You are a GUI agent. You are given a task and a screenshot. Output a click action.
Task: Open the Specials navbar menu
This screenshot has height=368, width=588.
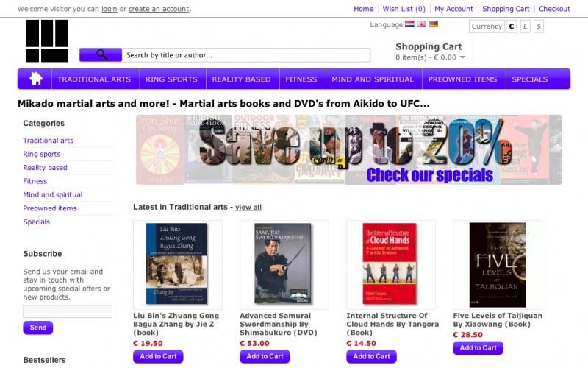pos(529,79)
